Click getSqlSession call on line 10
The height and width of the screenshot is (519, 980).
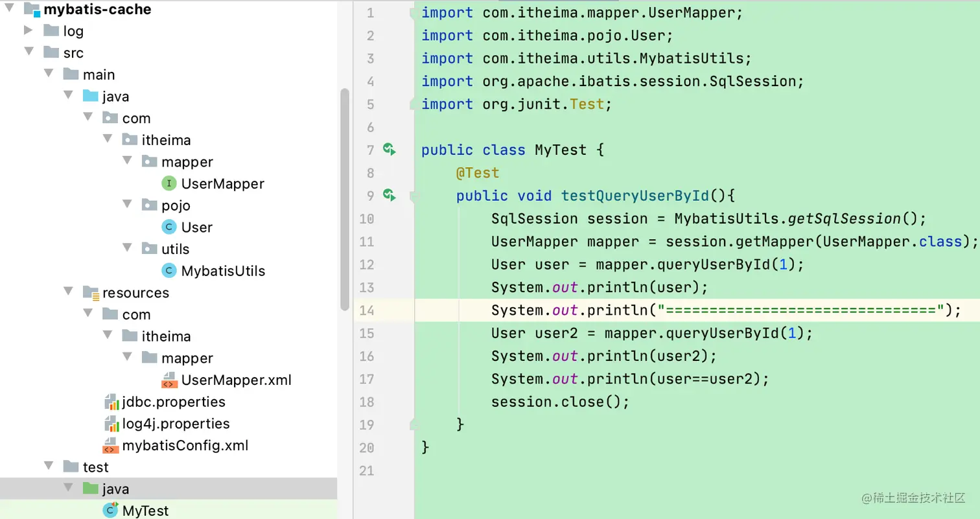[844, 219]
